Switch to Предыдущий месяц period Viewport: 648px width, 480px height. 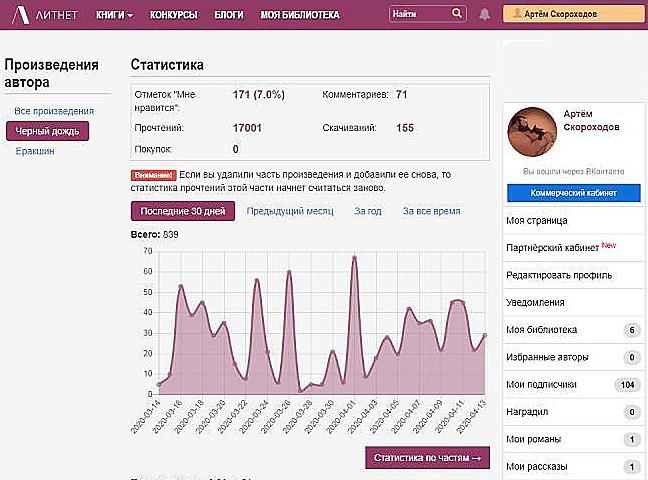[289, 211]
